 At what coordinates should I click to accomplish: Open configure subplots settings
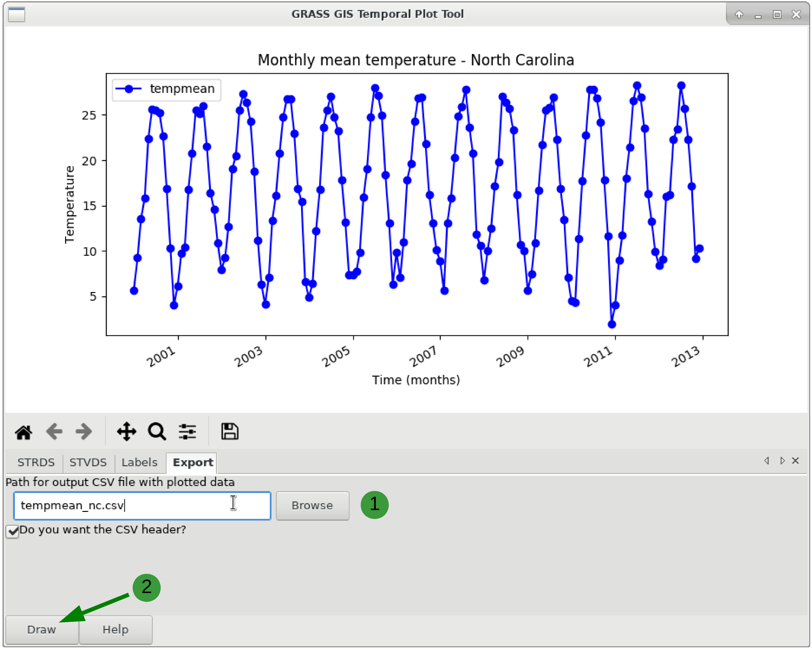(x=187, y=432)
